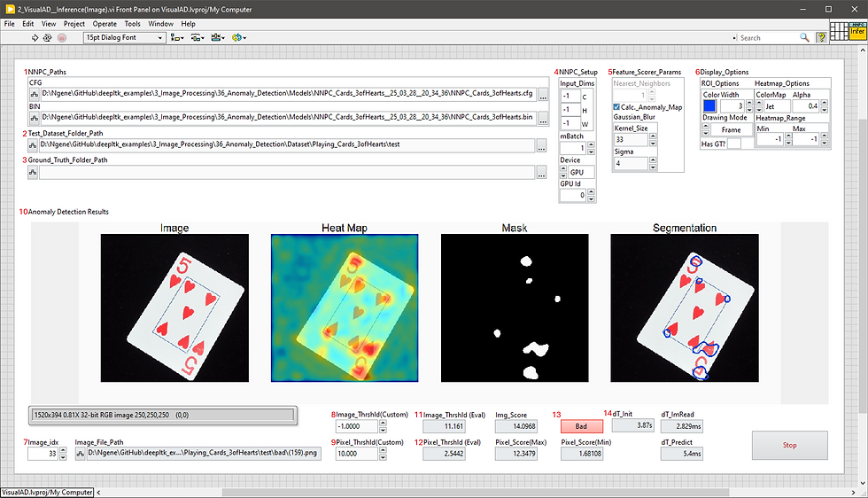Click the Ground_Truth_Folder_Path type icon
Image resolution: width=868 pixels, height=498 pixels.
[x=33, y=172]
